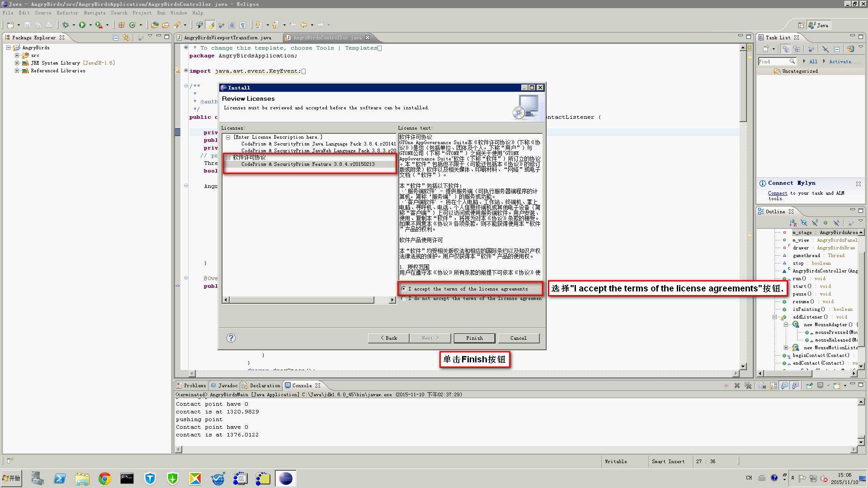Open the File menu
Image resolution: width=868 pixels, height=488 pixels.
(8, 13)
